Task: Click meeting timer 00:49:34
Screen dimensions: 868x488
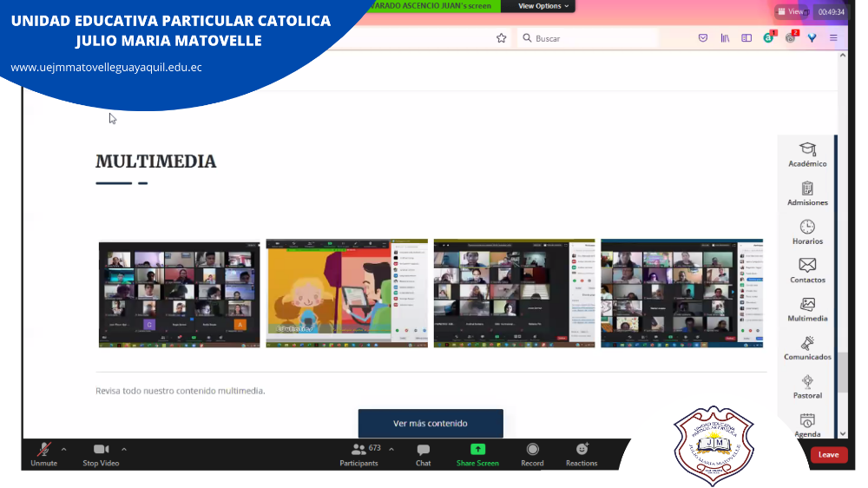Action: (831, 11)
